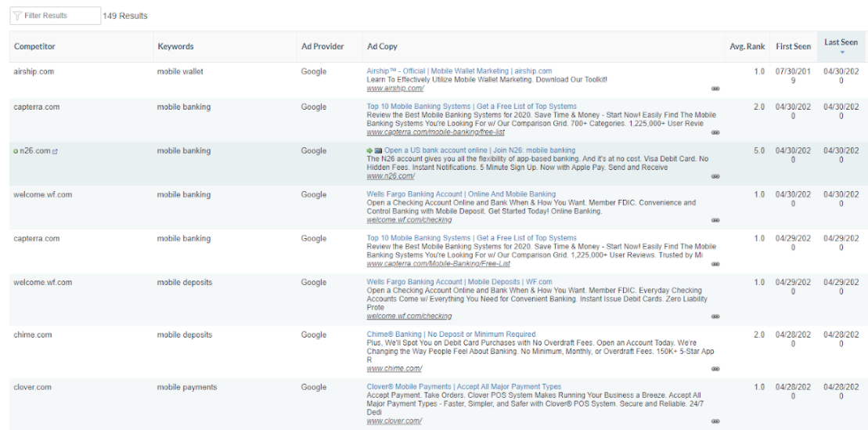Select capterra.com in the row ranked 2.0
The height and width of the screenshot is (430, 868).
pos(37,107)
